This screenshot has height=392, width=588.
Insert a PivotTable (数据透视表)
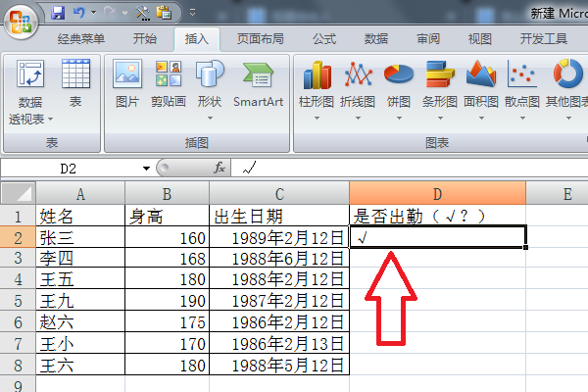tap(30, 92)
